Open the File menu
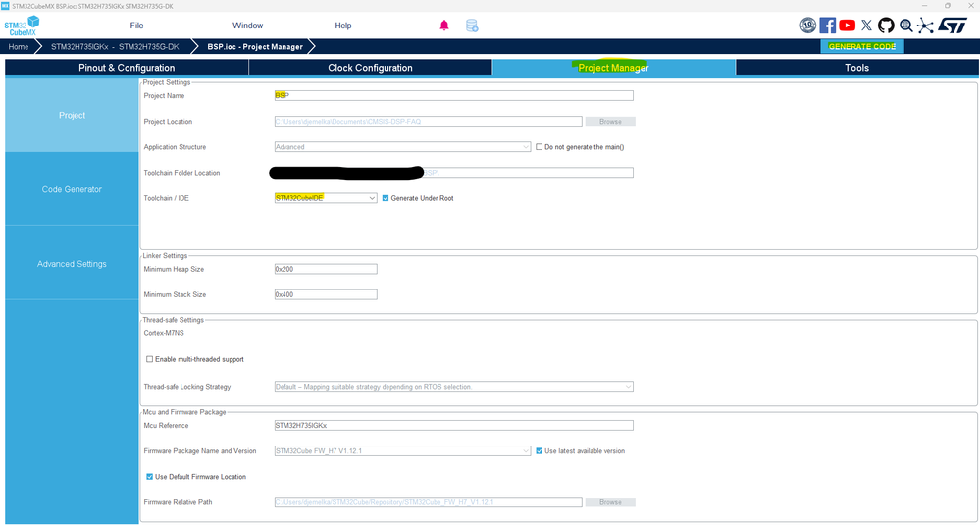The height and width of the screenshot is (525, 980). click(137, 26)
